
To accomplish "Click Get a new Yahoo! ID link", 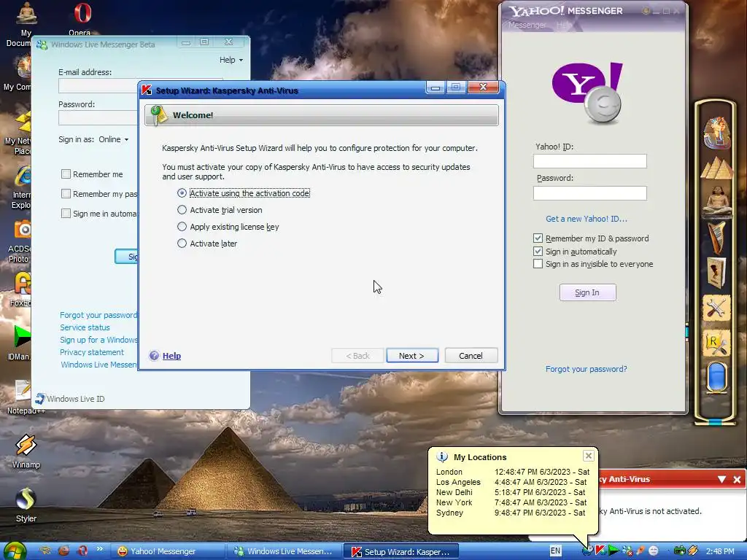I will click(587, 219).
